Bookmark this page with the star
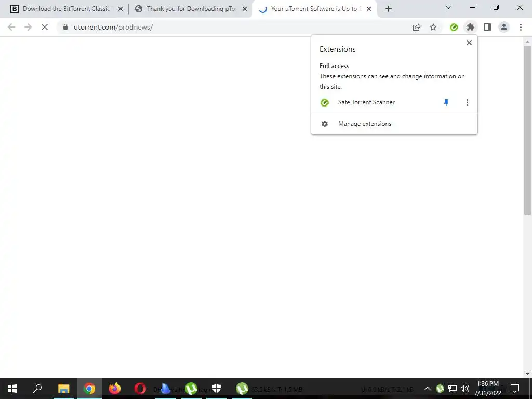The height and width of the screenshot is (399, 532). point(433,27)
